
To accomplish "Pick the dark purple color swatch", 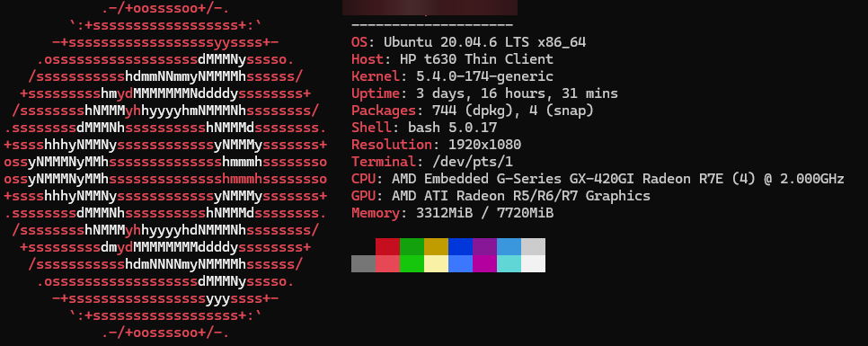I will pos(485,247).
